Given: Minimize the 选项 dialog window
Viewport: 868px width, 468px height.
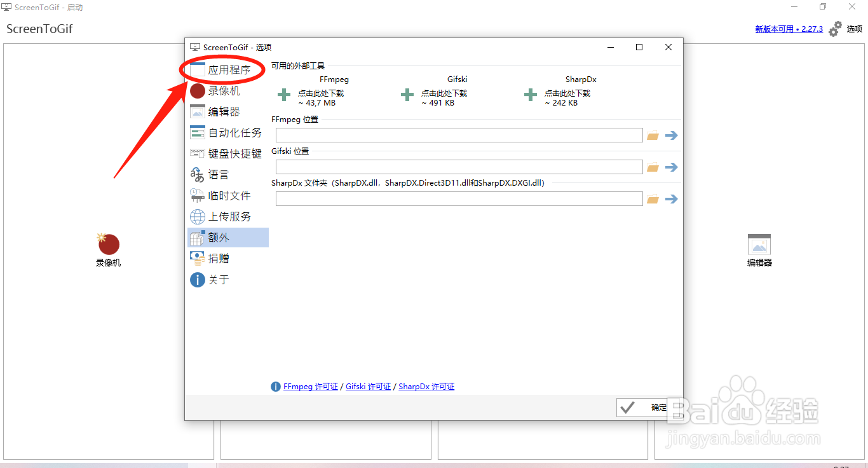Looking at the screenshot, I should (611, 47).
